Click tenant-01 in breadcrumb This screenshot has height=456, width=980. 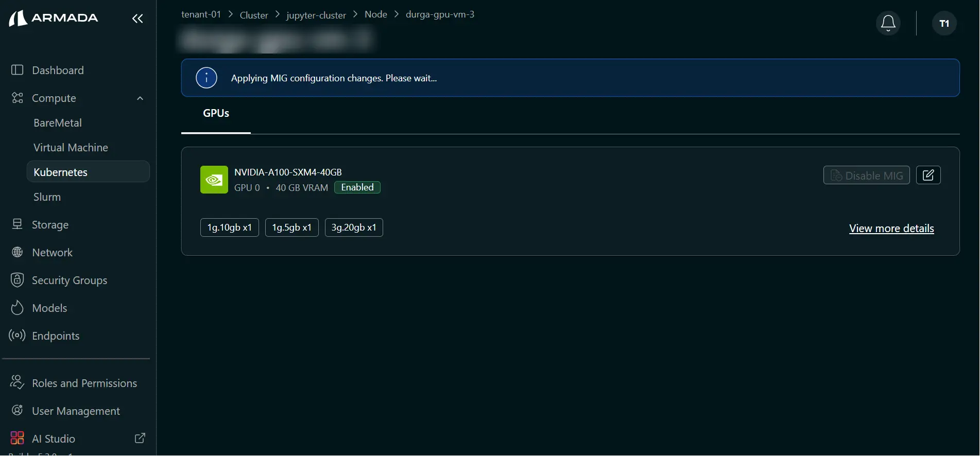[x=201, y=14]
